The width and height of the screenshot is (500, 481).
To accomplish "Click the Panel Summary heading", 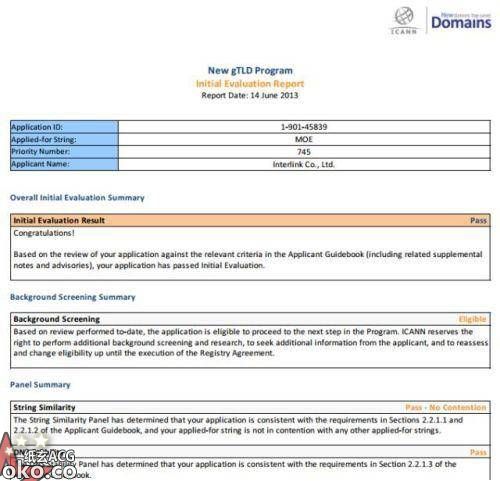I will tap(40, 385).
